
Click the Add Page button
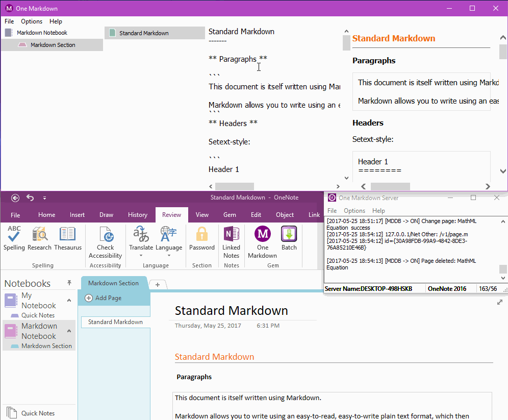pos(104,298)
